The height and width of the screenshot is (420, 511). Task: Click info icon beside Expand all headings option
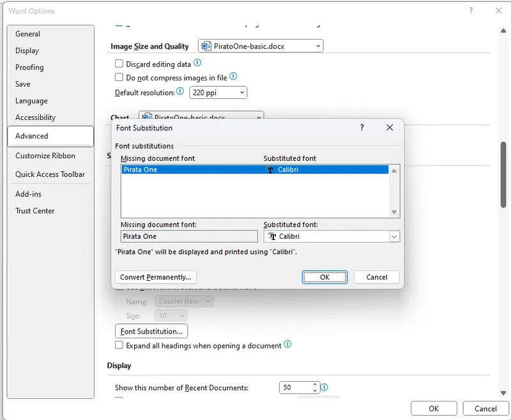(287, 344)
